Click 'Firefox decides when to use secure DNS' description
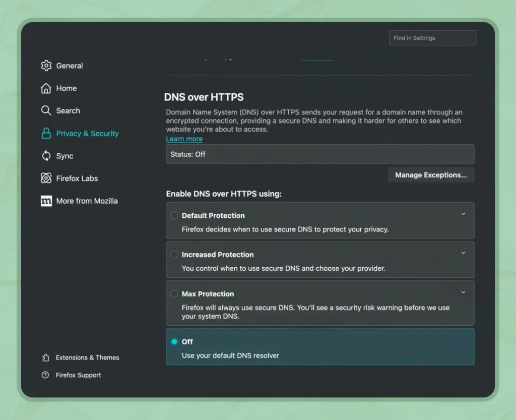Viewport: 516px width, 420px height. point(285,229)
